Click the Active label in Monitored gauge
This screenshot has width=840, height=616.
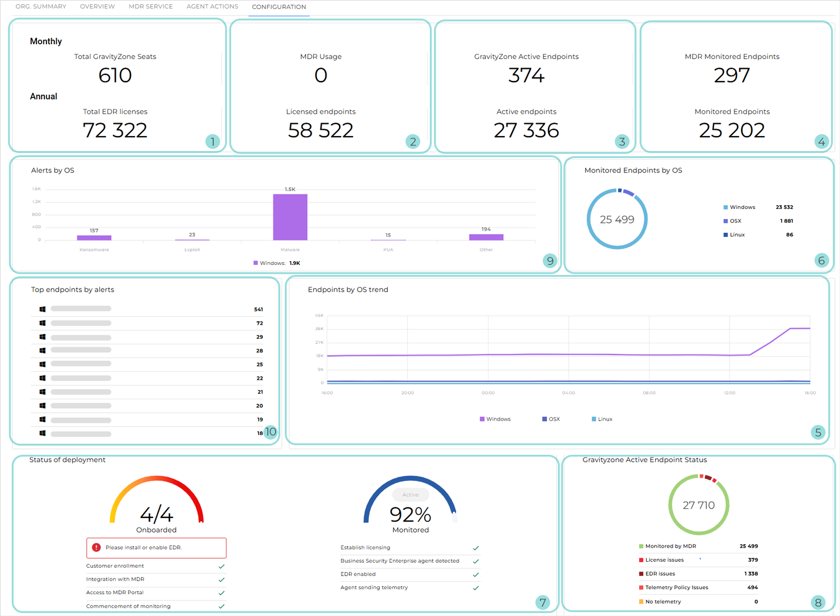[410, 494]
